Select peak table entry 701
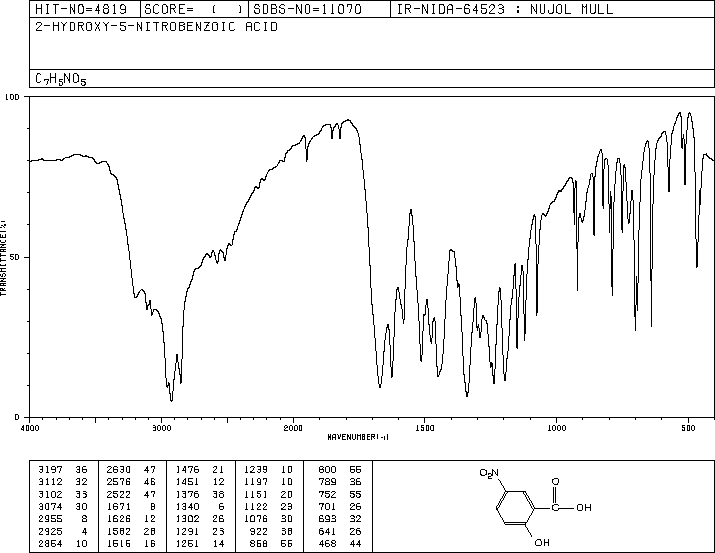 (x=327, y=506)
